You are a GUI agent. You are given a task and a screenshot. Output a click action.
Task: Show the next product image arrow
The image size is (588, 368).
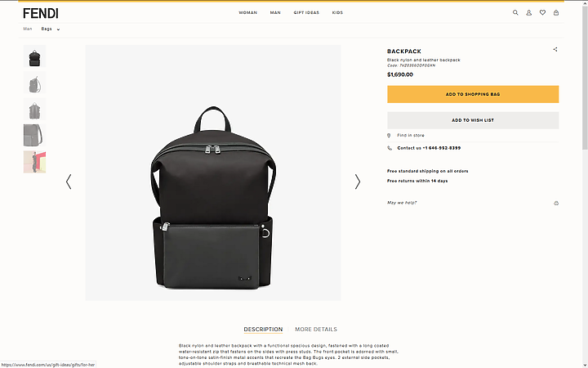point(358,182)
